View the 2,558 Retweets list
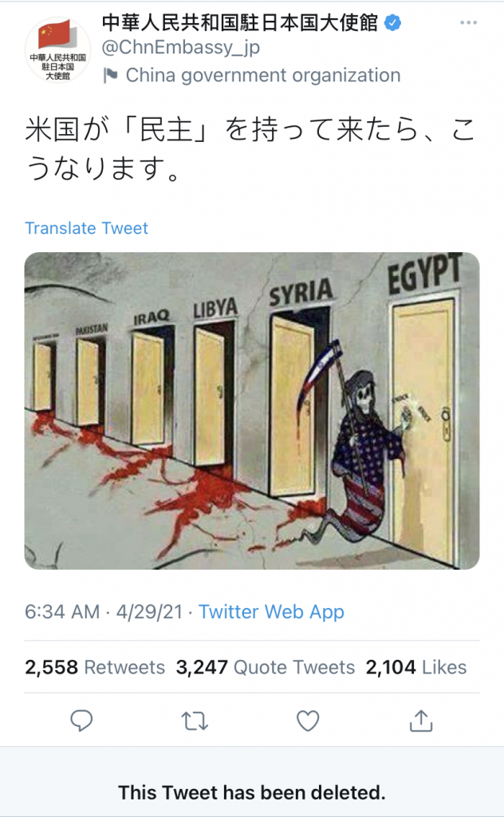The width and height of the screenshot is (504, 817). 95,667
